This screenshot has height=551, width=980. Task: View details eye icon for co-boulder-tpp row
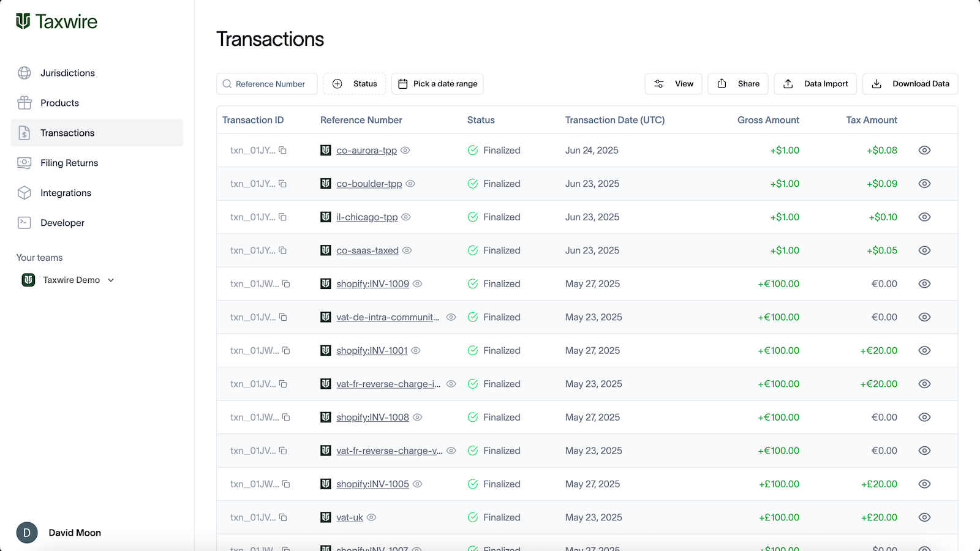925,184
